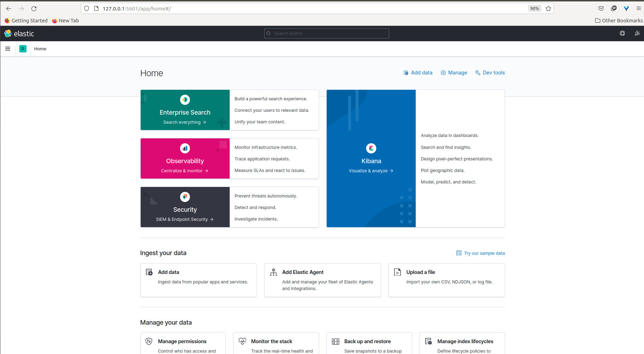This screenshot has width=644, height=354.
Task: Open the Upload a file card
Action: click(x=447, y=280)
